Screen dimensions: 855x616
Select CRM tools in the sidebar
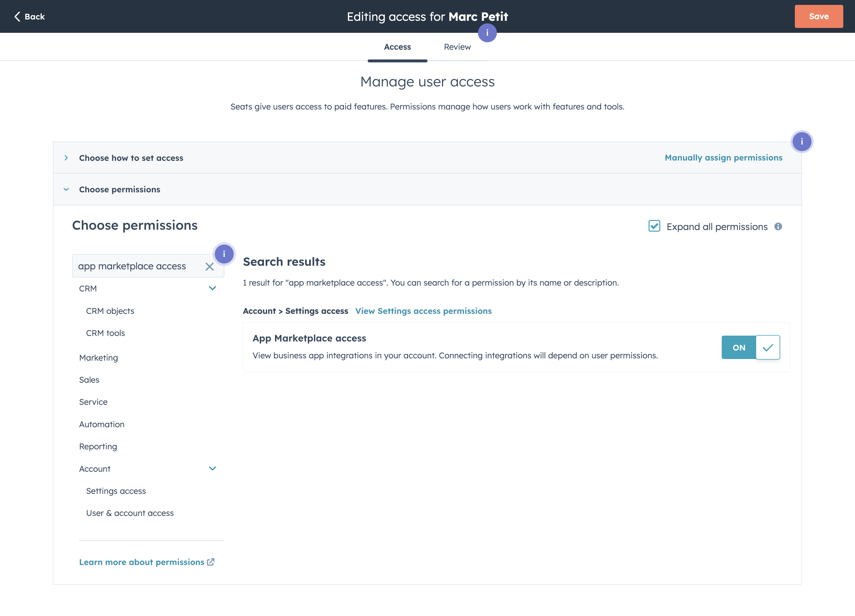[x=106, y=333]
